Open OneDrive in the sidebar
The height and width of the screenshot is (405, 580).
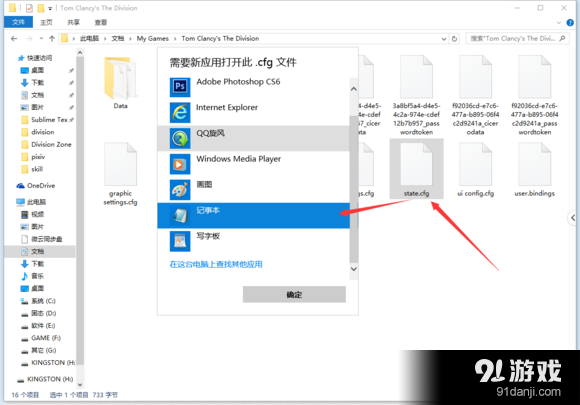(x=36, y=186)
